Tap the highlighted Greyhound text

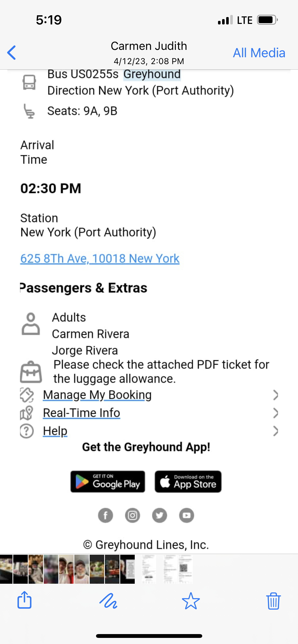[152, 75]
